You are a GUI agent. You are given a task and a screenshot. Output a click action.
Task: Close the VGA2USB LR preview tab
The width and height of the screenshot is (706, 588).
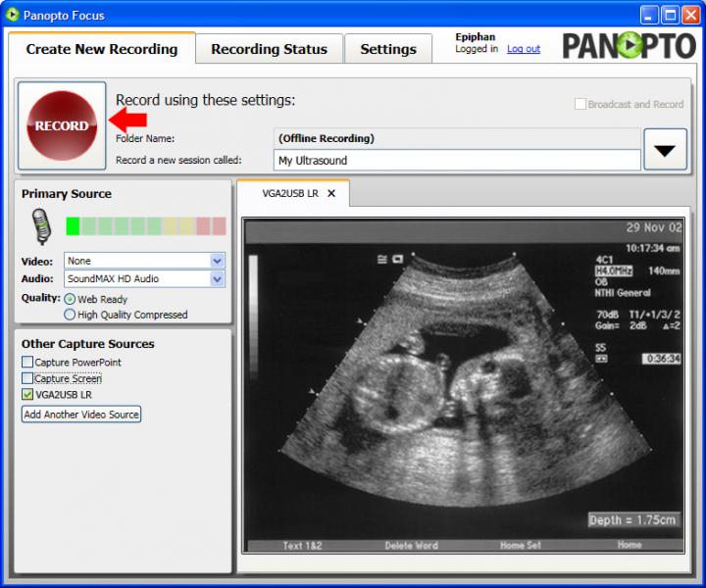(x=331, y=193)
